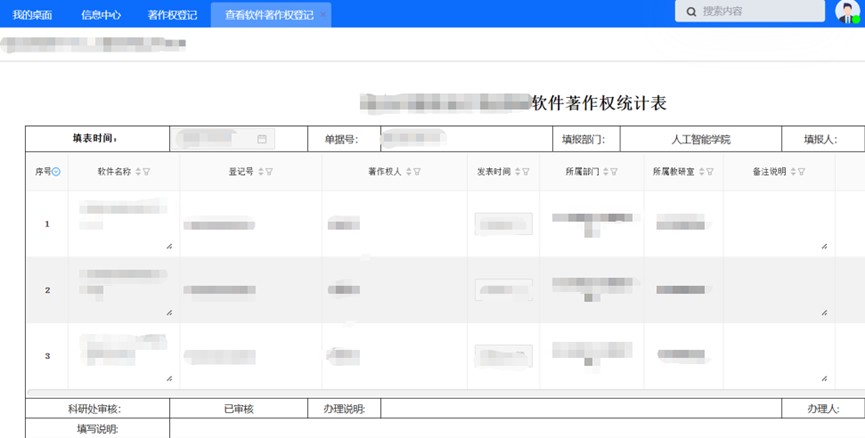Click the 填表时间 date input field
The width and height of the screenshot is (865, 438).
(x=215, y=139)
